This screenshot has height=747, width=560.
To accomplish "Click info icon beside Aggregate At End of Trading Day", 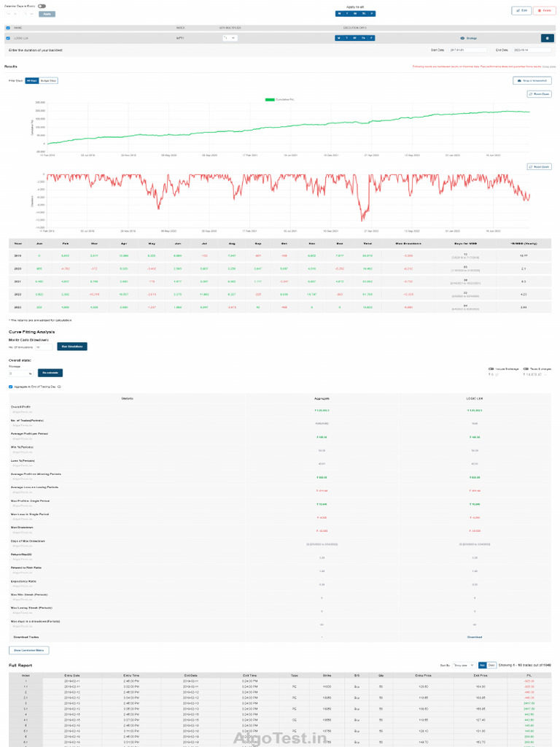I will tap(59, 387).
